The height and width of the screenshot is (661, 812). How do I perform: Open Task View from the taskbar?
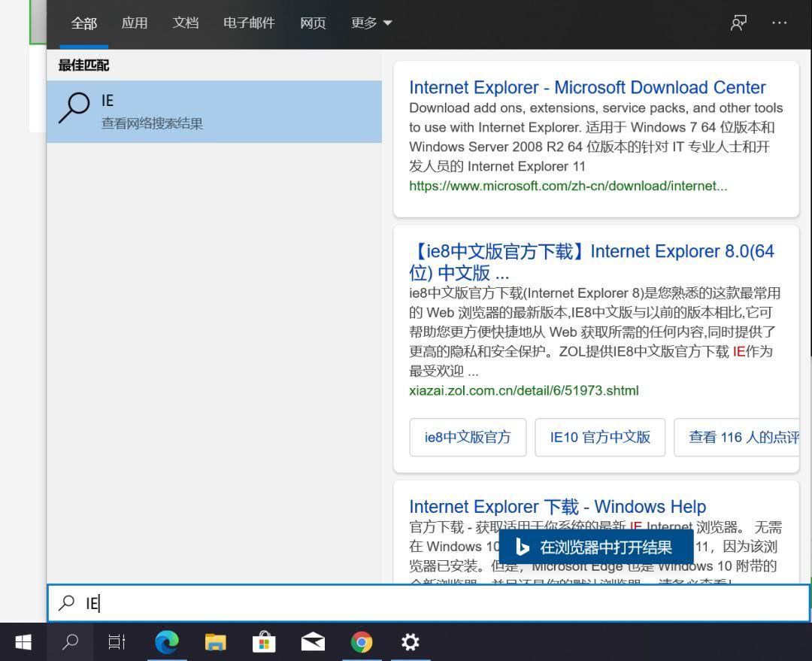coord(117,642)
